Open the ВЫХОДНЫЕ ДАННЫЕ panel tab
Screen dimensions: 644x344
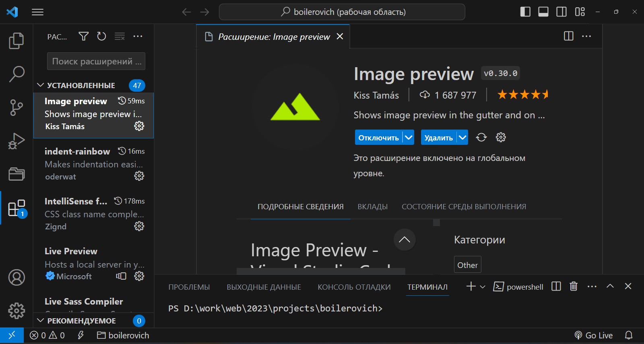[264, 287]
